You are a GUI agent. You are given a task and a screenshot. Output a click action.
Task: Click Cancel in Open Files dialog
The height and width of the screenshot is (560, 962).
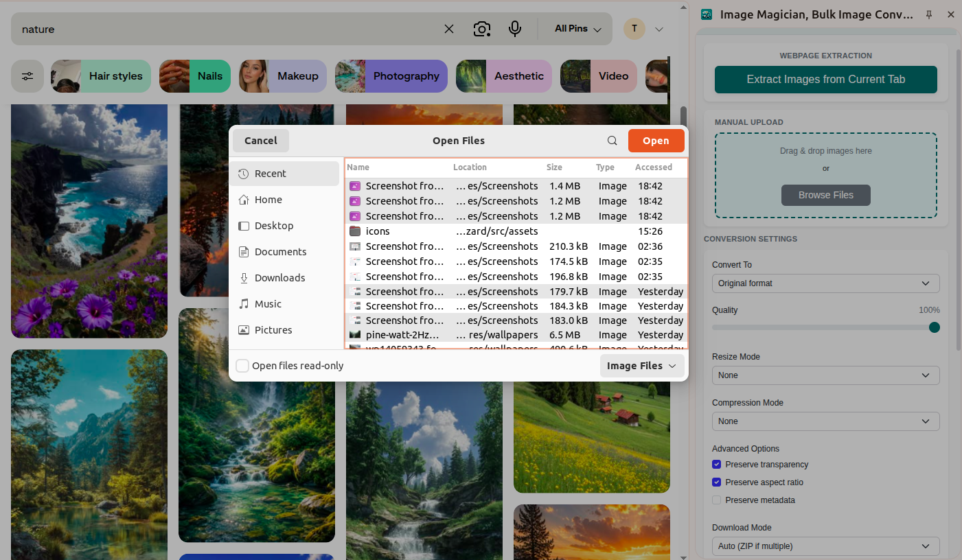(261, 141)
